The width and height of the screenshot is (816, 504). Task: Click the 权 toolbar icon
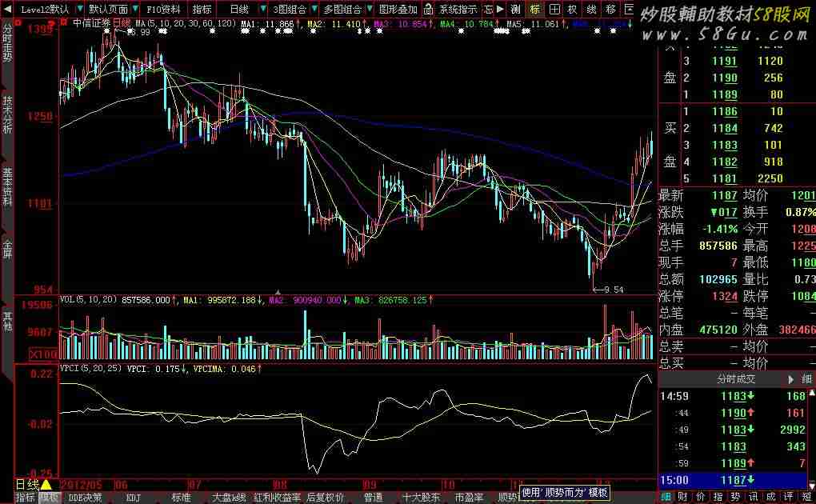[x=573, y=9]
